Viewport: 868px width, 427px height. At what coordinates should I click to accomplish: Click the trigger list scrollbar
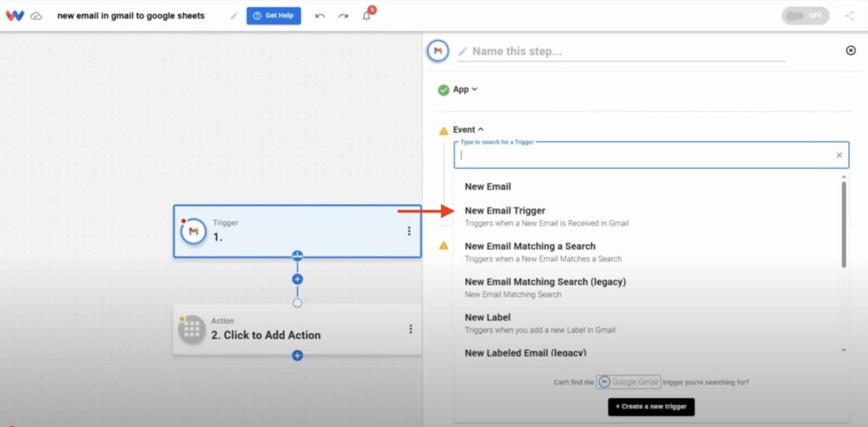843,224
